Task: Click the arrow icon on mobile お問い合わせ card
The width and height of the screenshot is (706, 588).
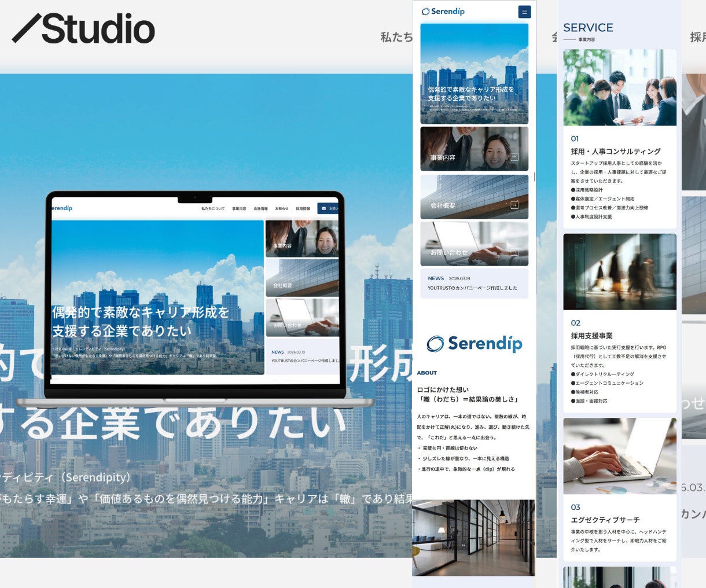Action: point(514,252)
